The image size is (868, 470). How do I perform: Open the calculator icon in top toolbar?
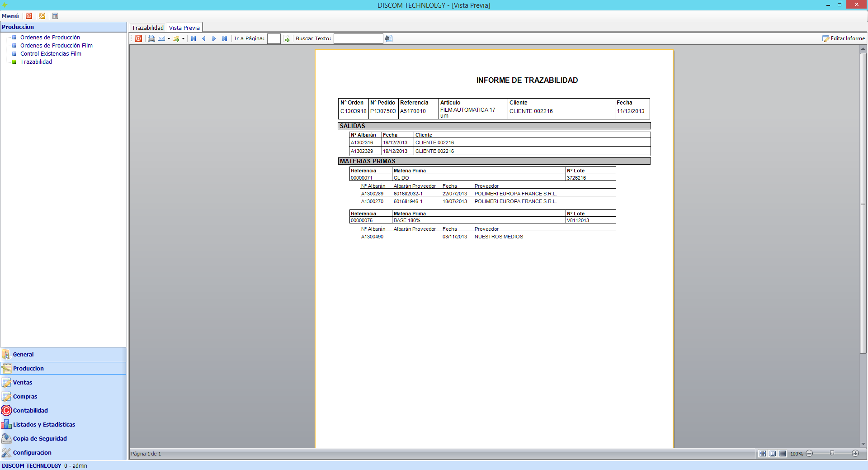pos(55,16)
